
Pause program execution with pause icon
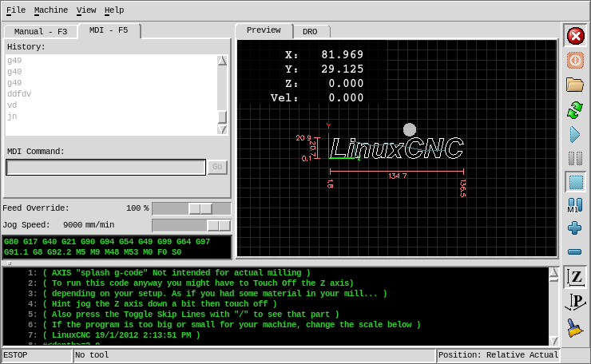click(x=575, y=158)
